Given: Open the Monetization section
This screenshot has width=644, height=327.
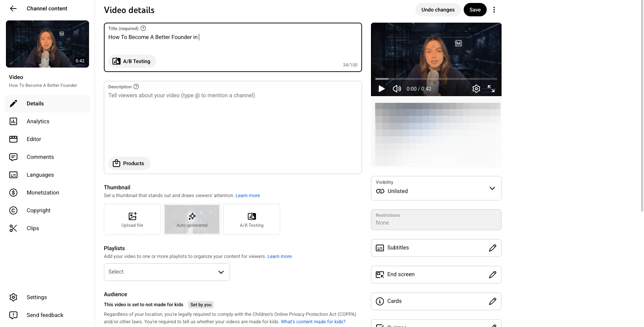Looking at the screenshot, I should pos(47,193).
